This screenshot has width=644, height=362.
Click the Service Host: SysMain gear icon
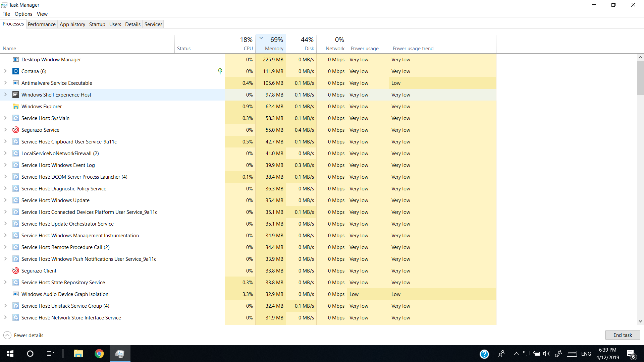pos(15,118)
